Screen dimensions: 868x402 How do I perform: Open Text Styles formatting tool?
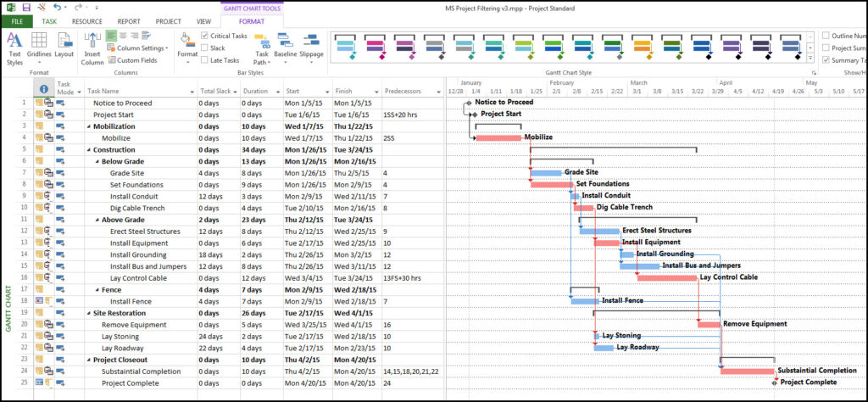[15, 48]
